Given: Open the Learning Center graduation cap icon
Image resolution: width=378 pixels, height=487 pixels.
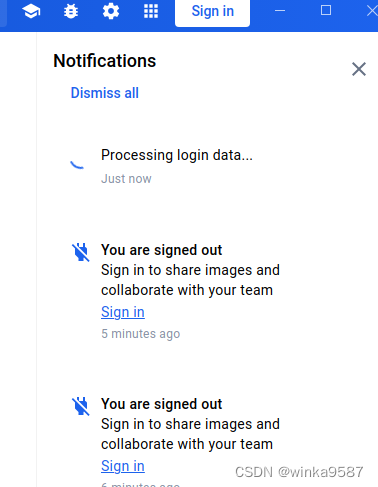Looking at the screenshot, I should (x=31, y=11).
